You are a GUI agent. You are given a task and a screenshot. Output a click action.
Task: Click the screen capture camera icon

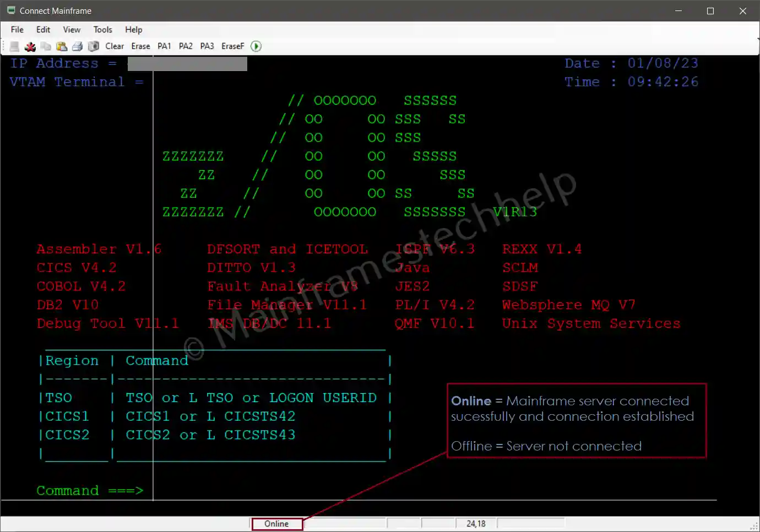94,46
